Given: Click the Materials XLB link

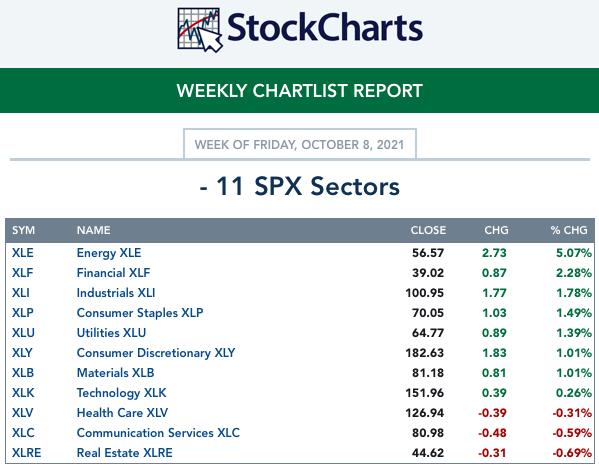Looking at the screenshot, I should [x=115, y=373].
